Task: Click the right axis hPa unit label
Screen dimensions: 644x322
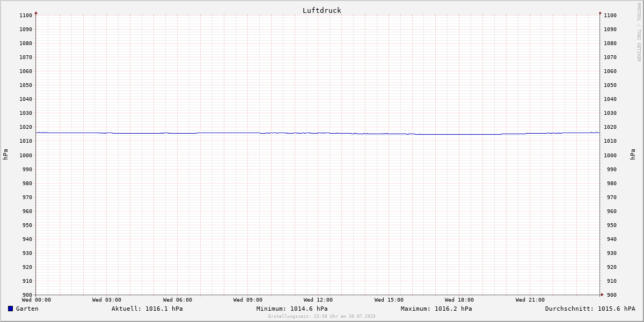Action: [x=633, y=155]
